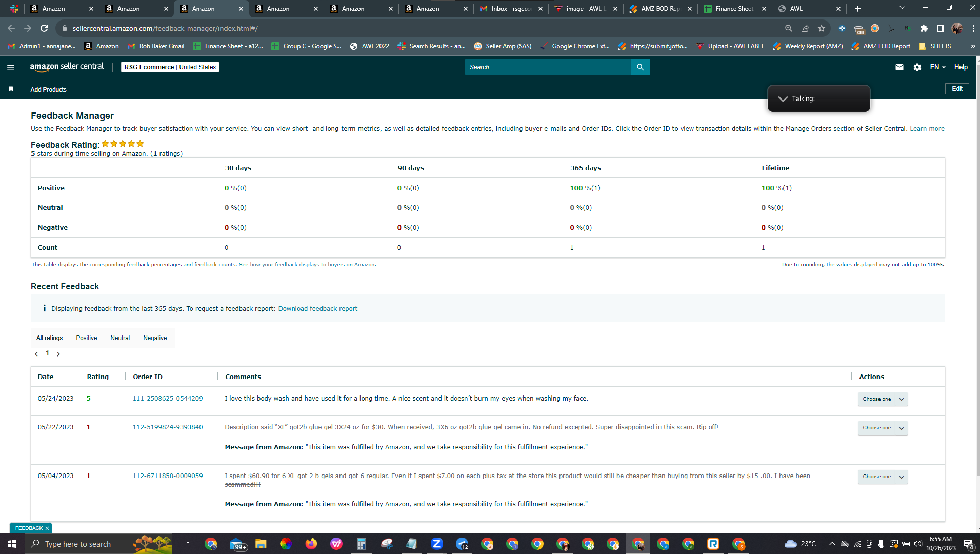Image resolution: width=980 pixels, height=554 pixels.
Task: Open the Calculator app on the taskbar
Action: pos(362,544)
